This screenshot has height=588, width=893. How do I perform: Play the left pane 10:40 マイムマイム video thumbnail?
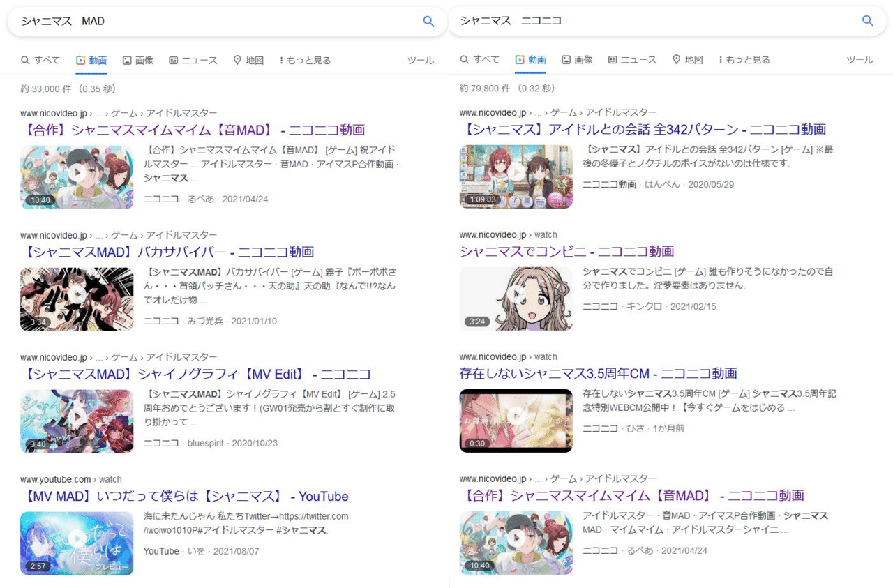coord(77,176)
